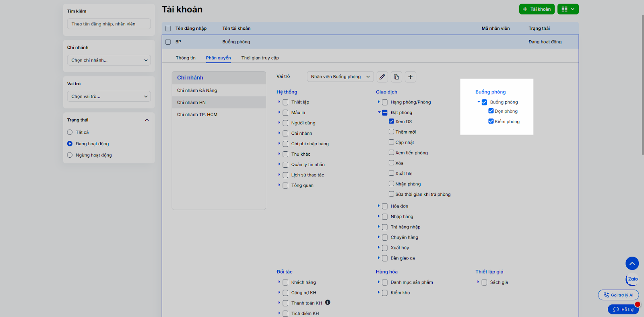The height and width of the screenshot is (317, 644).
Task: Switch to the Thông tin tab
Action: point(186,58)
